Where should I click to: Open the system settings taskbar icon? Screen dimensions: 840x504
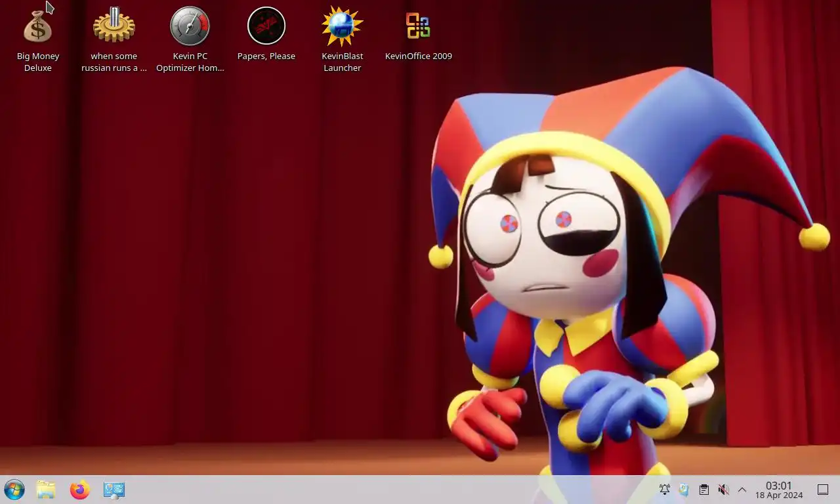[114, 490]
